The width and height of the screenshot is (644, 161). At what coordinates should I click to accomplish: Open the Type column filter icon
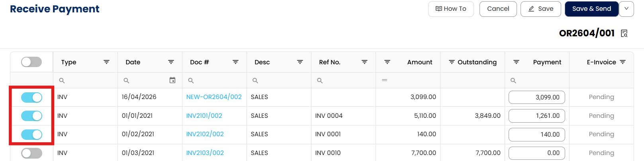(x=106, y=62)
